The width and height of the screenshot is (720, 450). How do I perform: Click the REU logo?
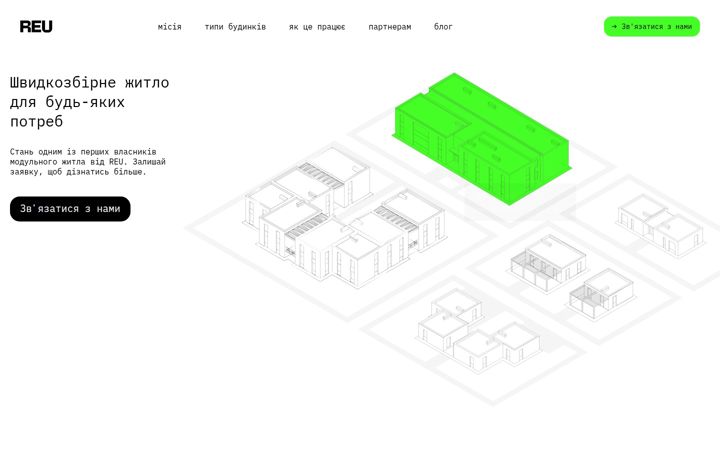click(36, 27)
